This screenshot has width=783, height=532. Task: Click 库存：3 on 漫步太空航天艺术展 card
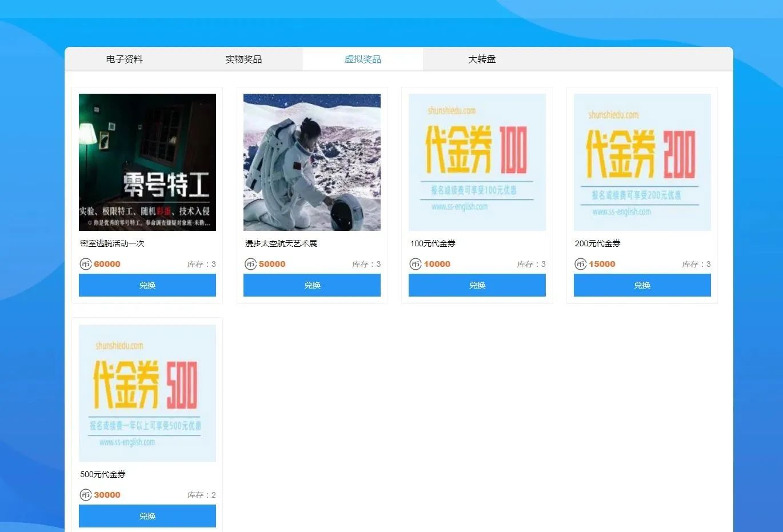tap(366, 264)
